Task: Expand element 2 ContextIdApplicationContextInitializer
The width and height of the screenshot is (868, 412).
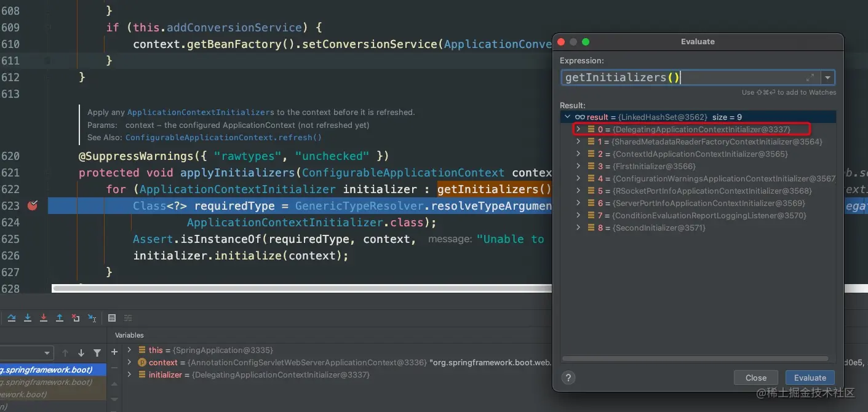Action: click(578, 154)
